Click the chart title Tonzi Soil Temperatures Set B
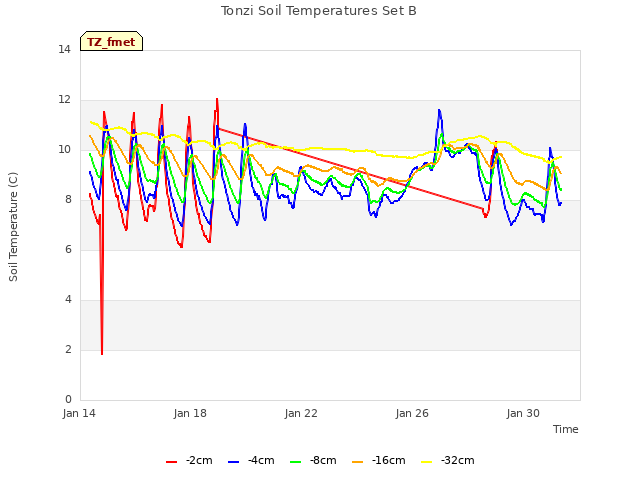 tap(319, 11)
